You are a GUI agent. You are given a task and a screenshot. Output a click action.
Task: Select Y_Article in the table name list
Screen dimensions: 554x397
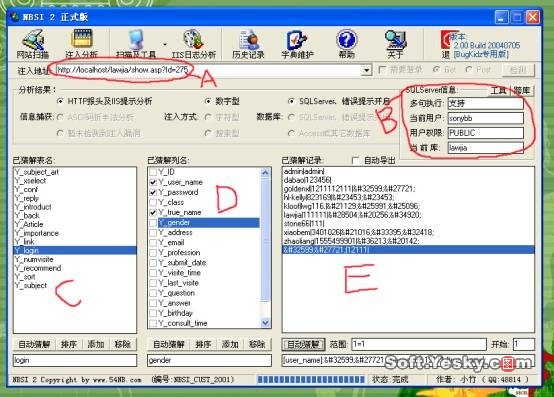point(29,224)
